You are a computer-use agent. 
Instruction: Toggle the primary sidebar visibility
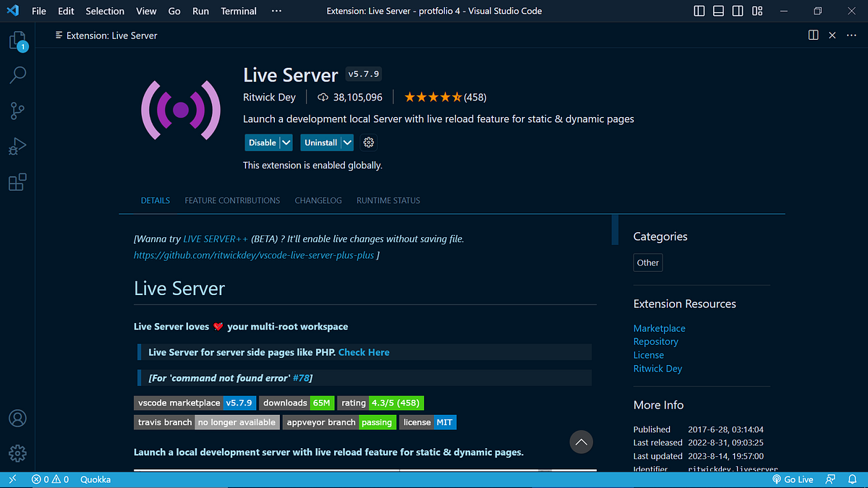click(698, 11)
